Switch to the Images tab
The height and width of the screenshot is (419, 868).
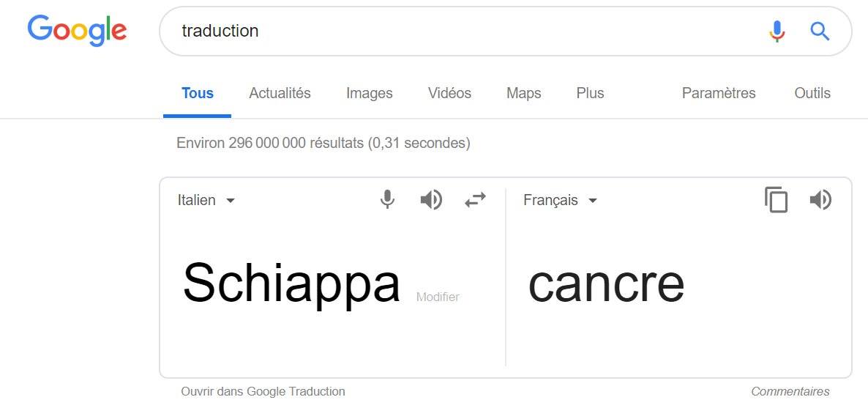pos(370,93)
